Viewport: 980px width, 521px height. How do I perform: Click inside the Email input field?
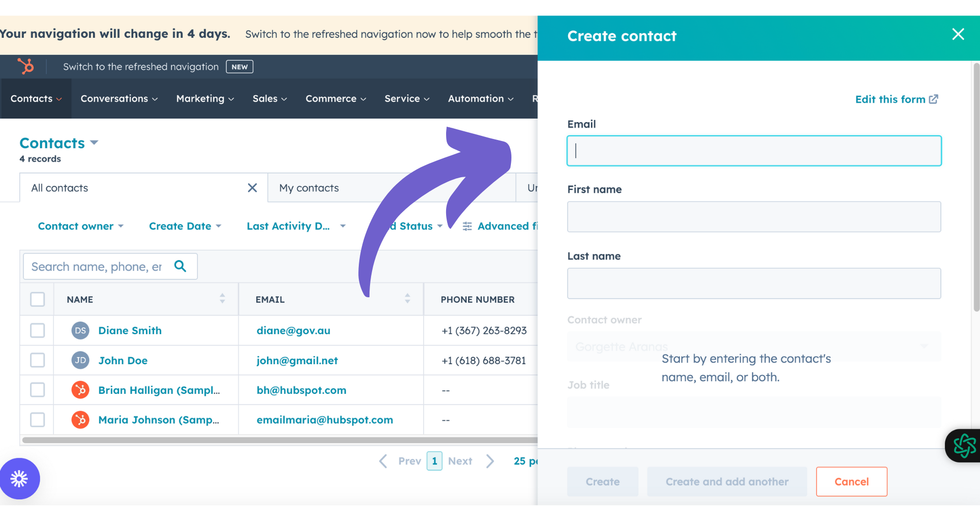point(754,151)
